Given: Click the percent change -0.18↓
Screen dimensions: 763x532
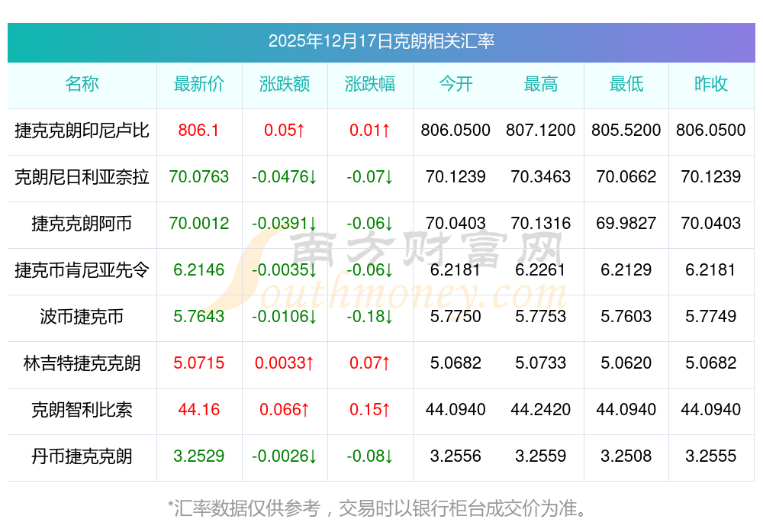Looking at the screenshot, I should click(370, 317).
